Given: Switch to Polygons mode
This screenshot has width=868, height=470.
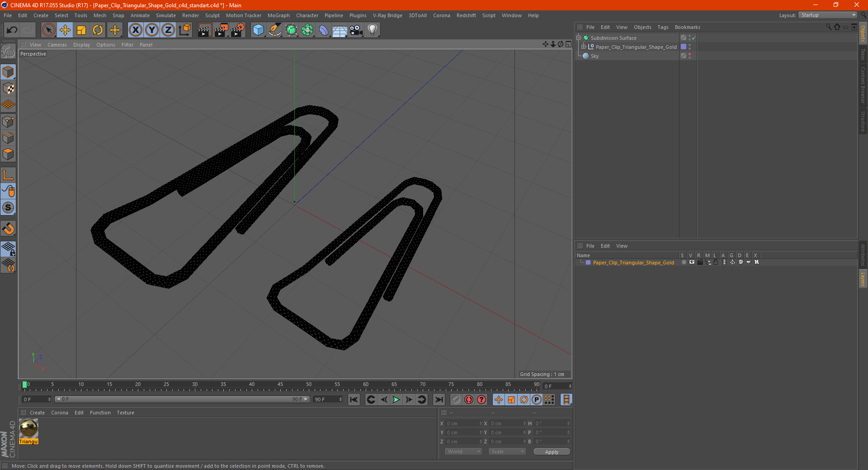Looking at the screenshot, I should [8, 154].
